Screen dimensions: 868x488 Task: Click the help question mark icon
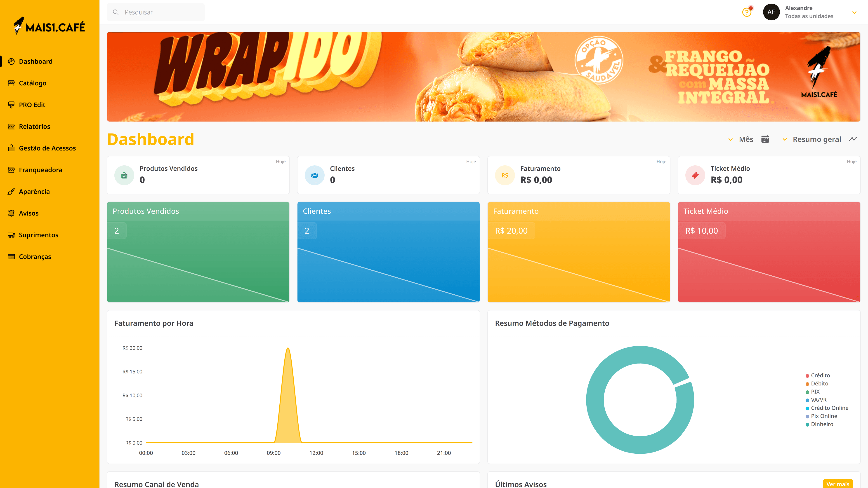point(747,12)
